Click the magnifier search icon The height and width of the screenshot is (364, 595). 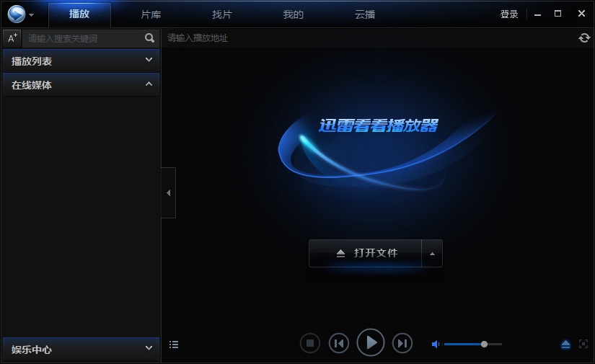149,38
